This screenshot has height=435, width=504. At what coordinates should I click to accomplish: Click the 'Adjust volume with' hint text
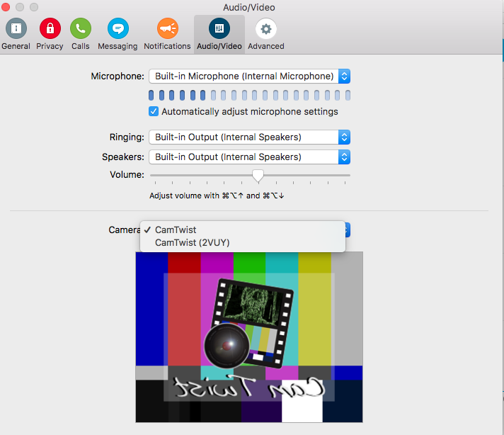[217, 196]
